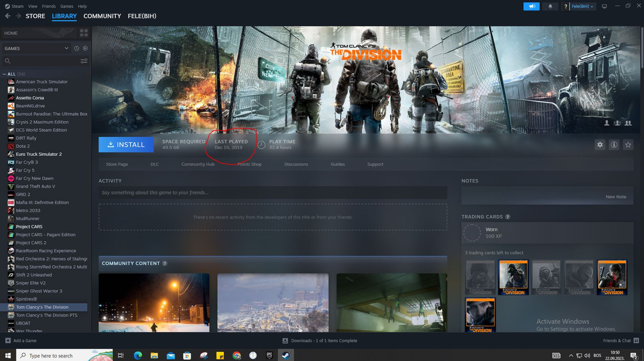Image resolution: width=644 pixels, height=361 pixels.
Task: Click the game info icon
Action: coord(614,144)
